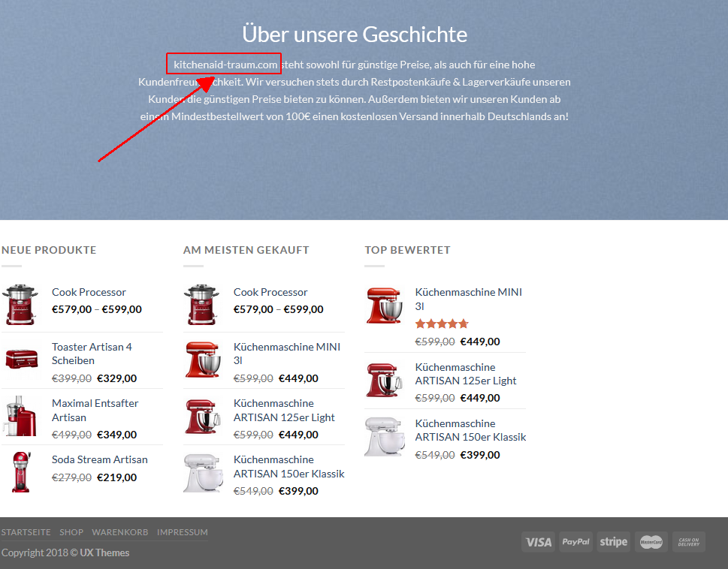The width and height of the screenshot is (728, 569).
Task: Go to Startseite in the footer menu
Action: 26,532
